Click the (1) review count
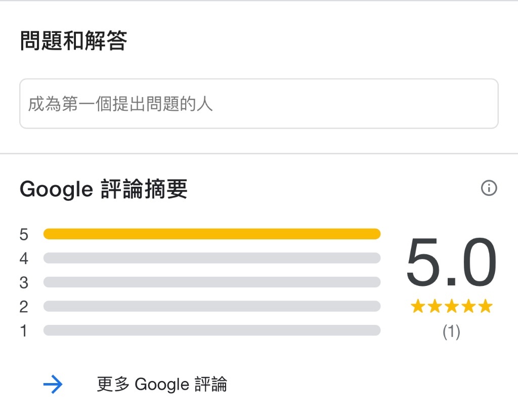This screenshot has height=420, width=518. tap(451, 331)
